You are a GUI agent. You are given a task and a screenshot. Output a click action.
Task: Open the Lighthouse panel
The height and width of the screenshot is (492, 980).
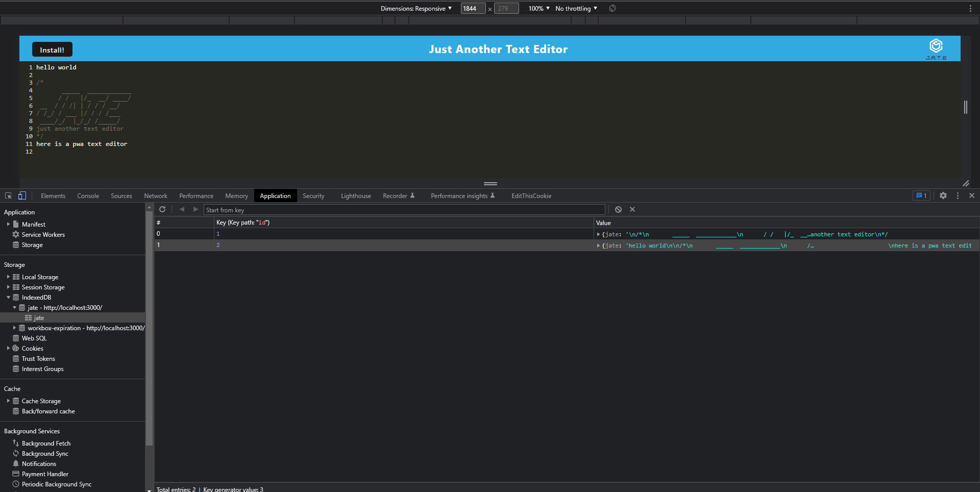(x=355, y=195)
